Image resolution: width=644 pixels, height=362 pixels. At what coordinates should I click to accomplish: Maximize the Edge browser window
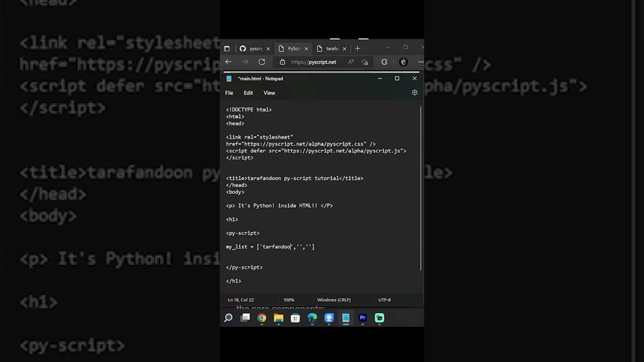click(406, 47)
